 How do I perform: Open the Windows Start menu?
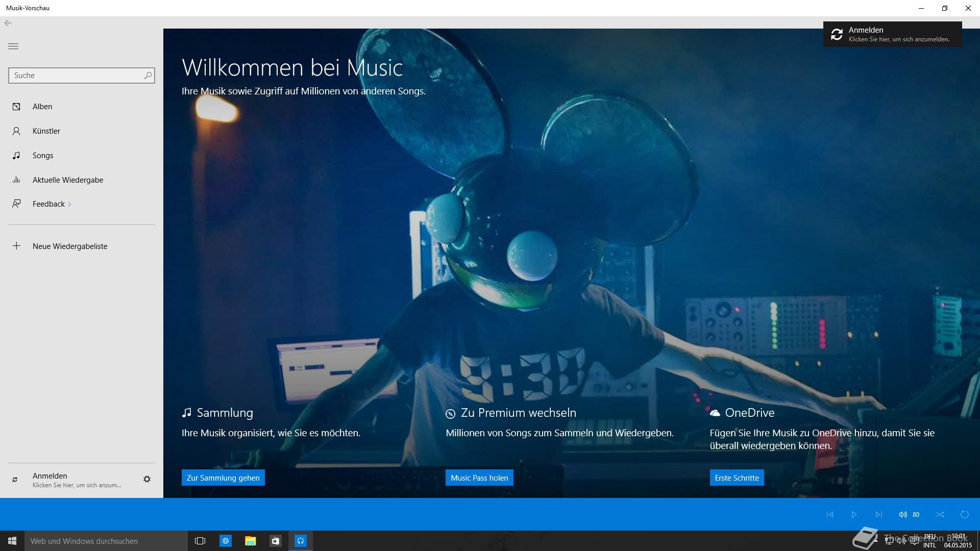click(x=12, y=541)
